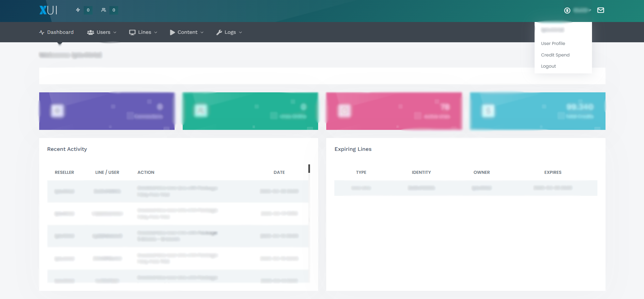Open the envelope messages icon
Screen dimensions: 644x299
[x=600, y=10]
